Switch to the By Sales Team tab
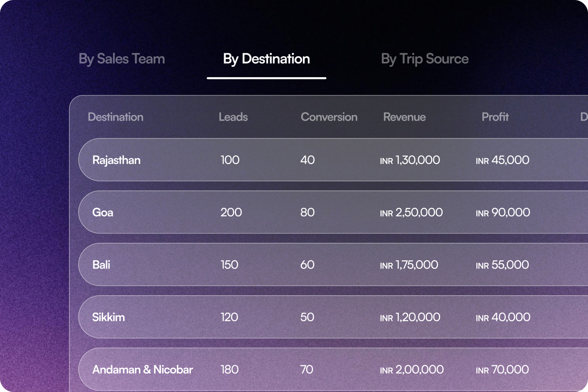Image resolution: width=588 pixels, height=392 pixels. (x=121, y=58)
